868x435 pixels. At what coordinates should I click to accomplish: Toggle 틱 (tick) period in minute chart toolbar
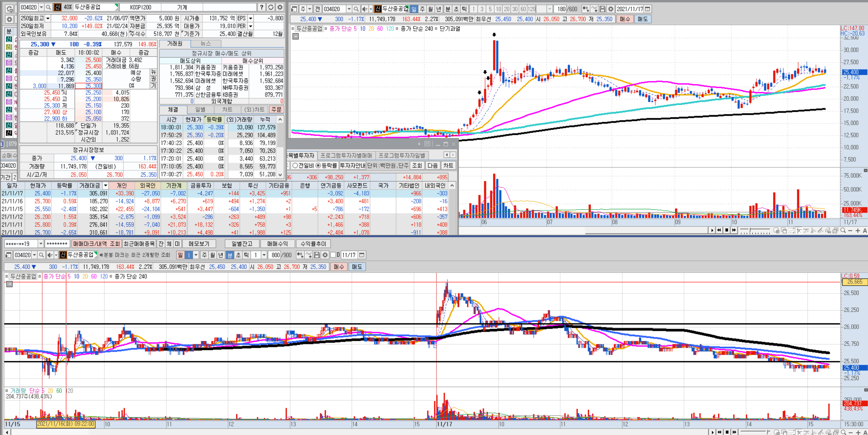(x=246, y=255)
